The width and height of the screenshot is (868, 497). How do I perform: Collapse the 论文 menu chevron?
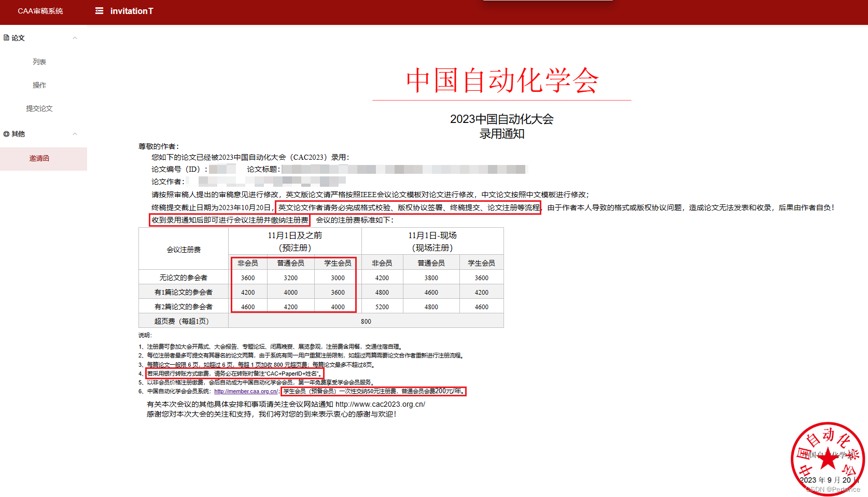pos(75,38)
